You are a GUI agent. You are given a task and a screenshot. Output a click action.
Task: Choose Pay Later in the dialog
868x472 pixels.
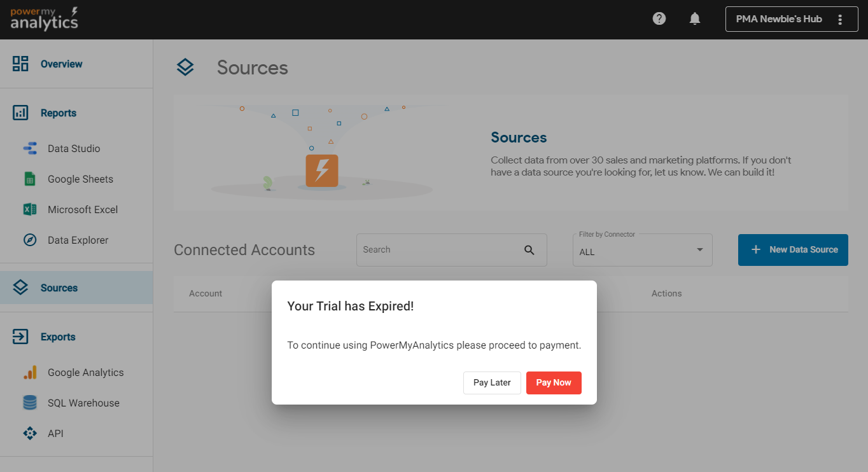[492, 383]
